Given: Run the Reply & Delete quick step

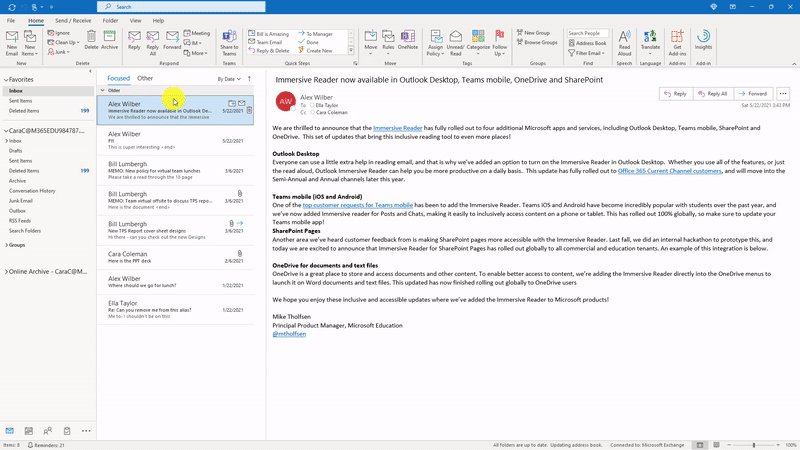Looking at the screenshot, I should pos(269,51).
